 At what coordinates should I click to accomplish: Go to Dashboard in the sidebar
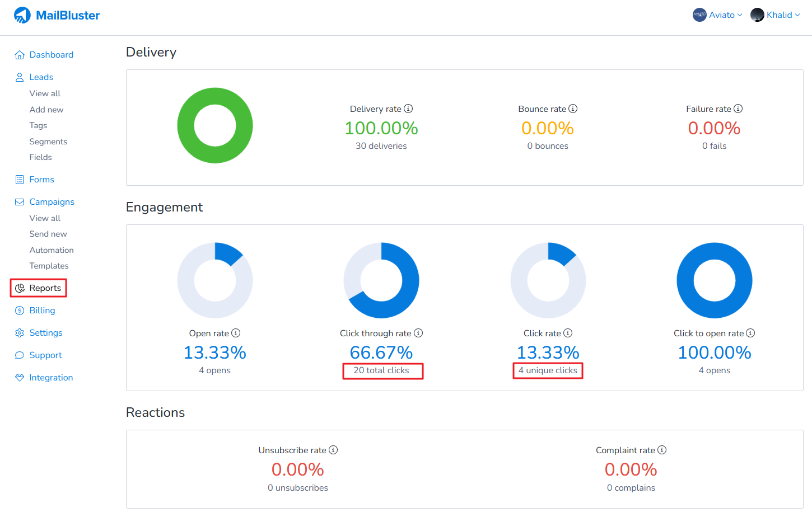tap(51, 55)
